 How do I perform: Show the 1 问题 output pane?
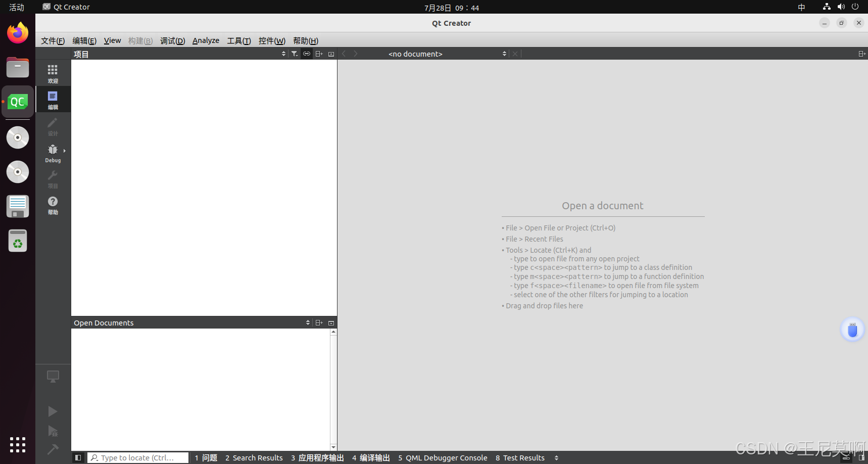206,457
